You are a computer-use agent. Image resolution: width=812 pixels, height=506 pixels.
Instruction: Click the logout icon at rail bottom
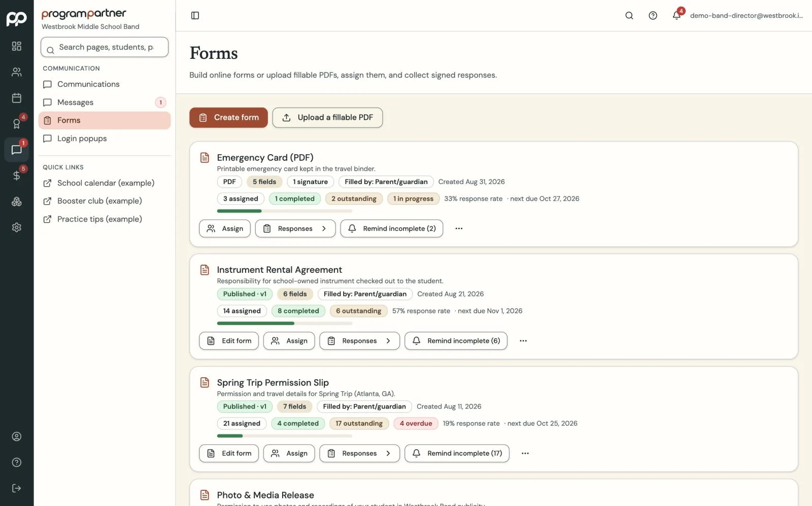(17, 488)
